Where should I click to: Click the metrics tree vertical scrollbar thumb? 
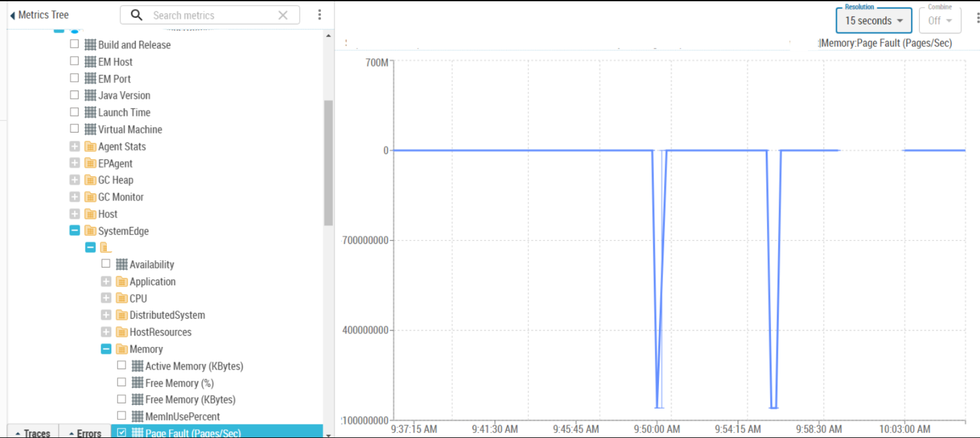[x=328, y=162]
